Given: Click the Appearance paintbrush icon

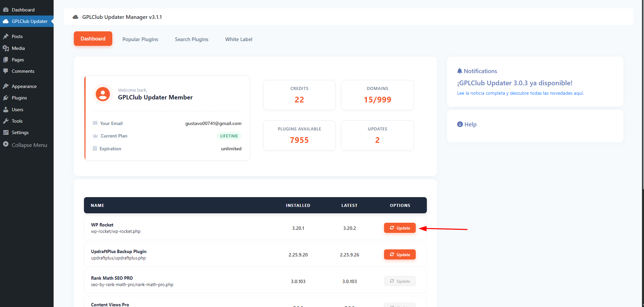Looking at the screenshot, I should [6, 86].
